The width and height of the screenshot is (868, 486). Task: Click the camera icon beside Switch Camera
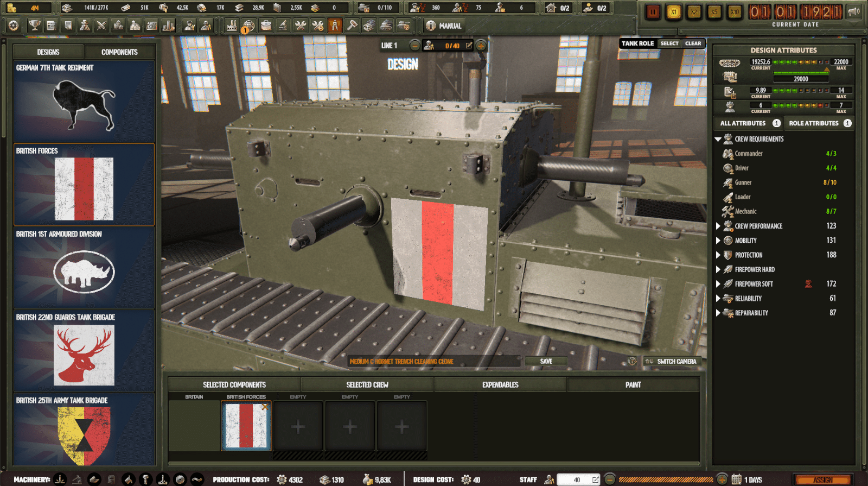click(631, 361)
